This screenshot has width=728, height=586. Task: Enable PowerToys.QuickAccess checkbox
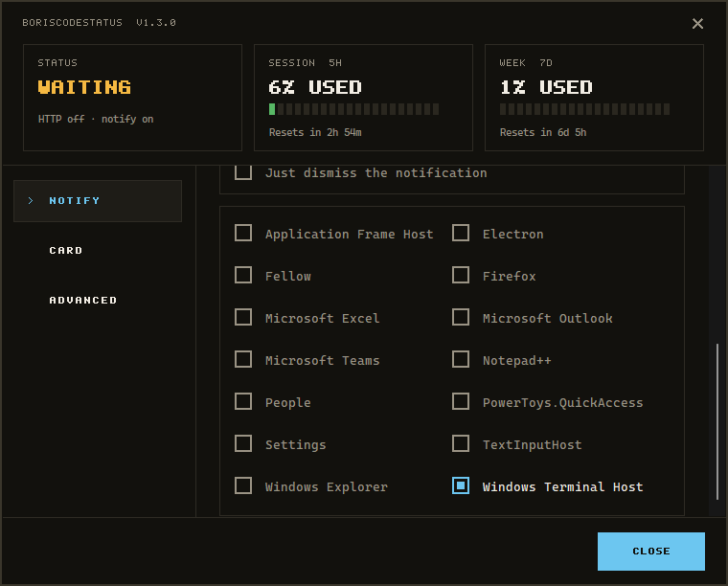[x=461, y=402]
